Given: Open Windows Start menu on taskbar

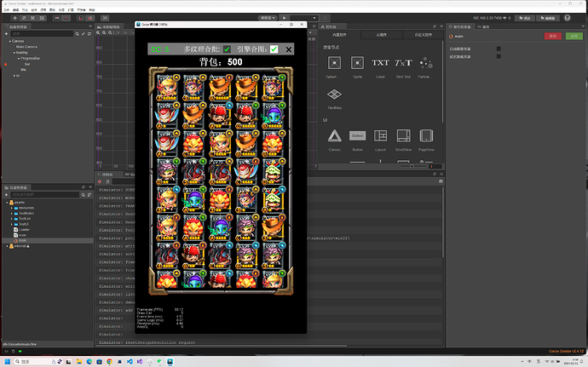Looking at the screenshot, I should tap(7, 362).
